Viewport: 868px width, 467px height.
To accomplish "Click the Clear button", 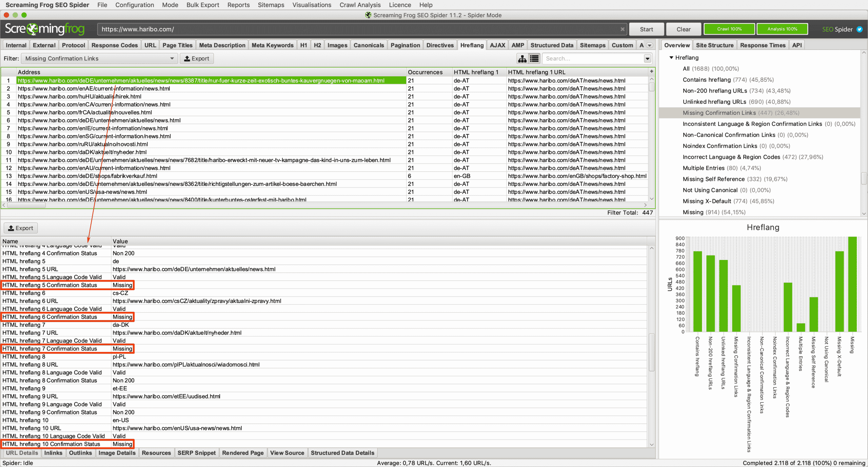I will pos(683,29).
